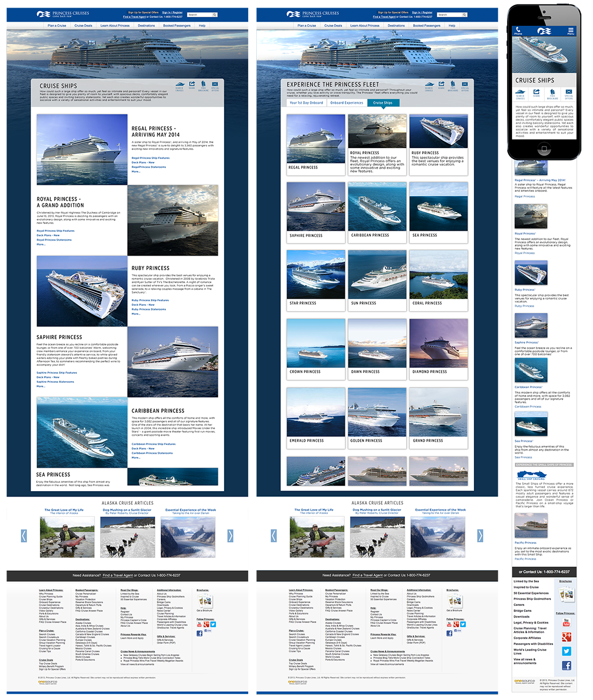Open Destinations in the left mockup nav
The image size is (593, 700).
pos(146,26)
